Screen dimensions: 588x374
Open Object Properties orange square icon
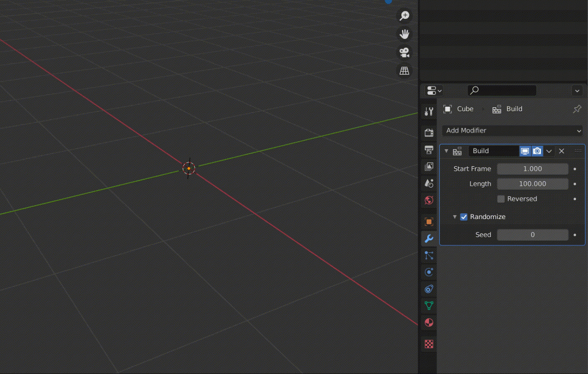(x=428, y=221)
